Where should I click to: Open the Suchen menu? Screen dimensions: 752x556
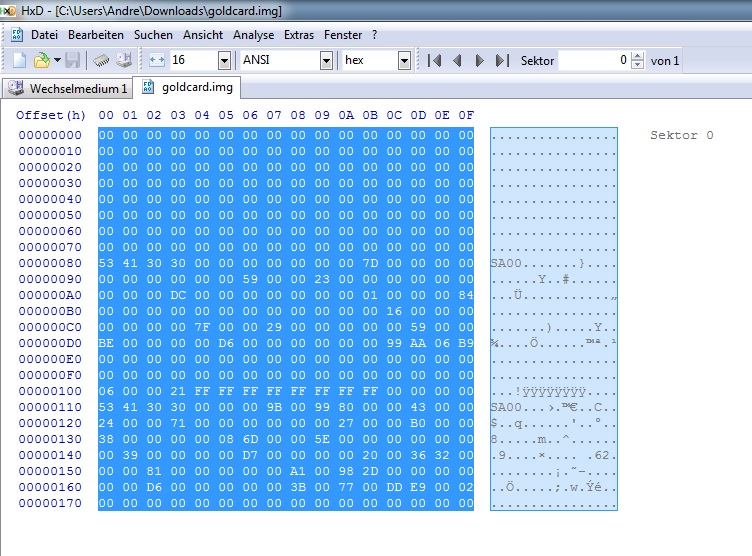[153, 35]
